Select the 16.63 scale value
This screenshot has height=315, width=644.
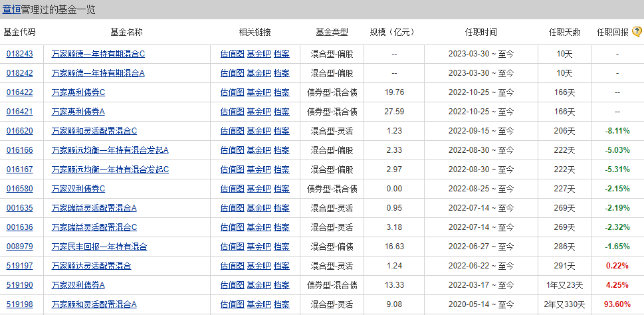(394, 247)
